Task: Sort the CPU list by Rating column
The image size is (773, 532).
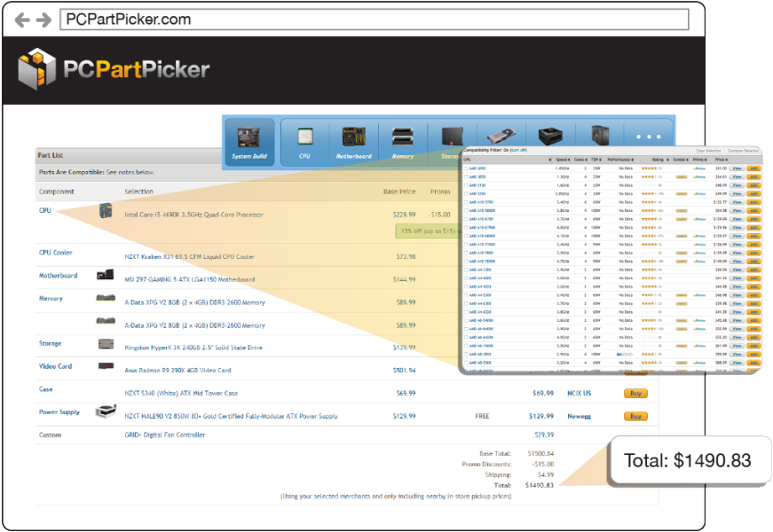Action: coord(655,159)
